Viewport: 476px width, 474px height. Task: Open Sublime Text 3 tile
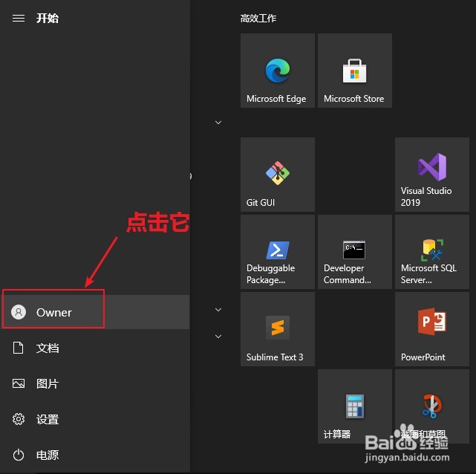click(x=278, y=329)
